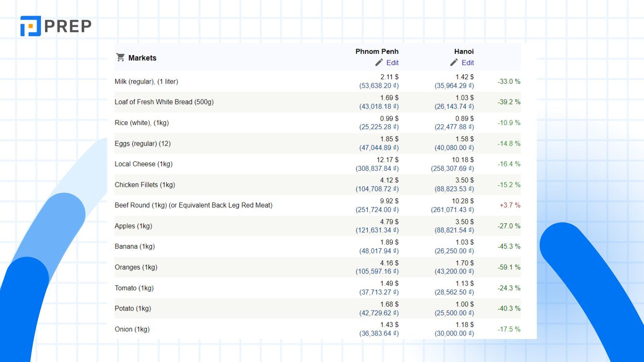Click the -10.9 % rice difference

coord(509,123)
